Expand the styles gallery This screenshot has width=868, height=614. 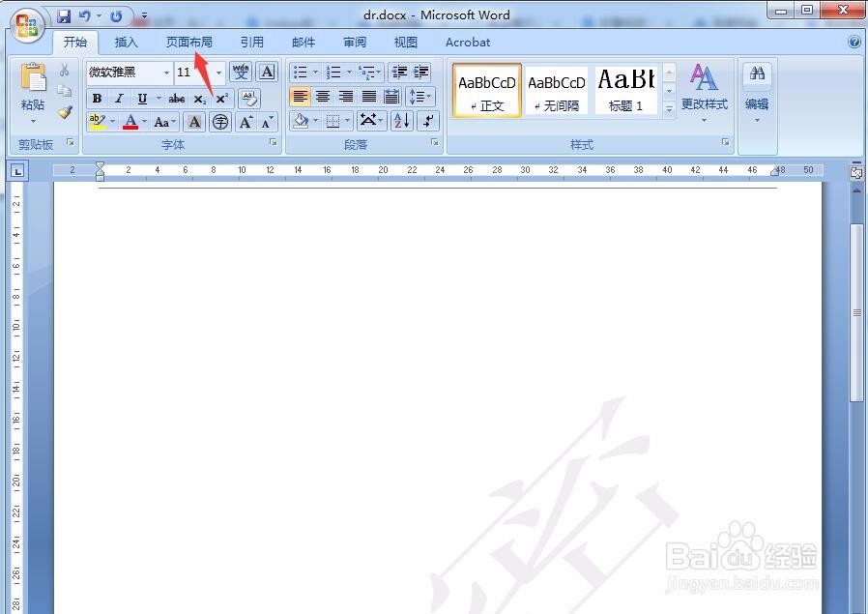click(x=669, y=109)
